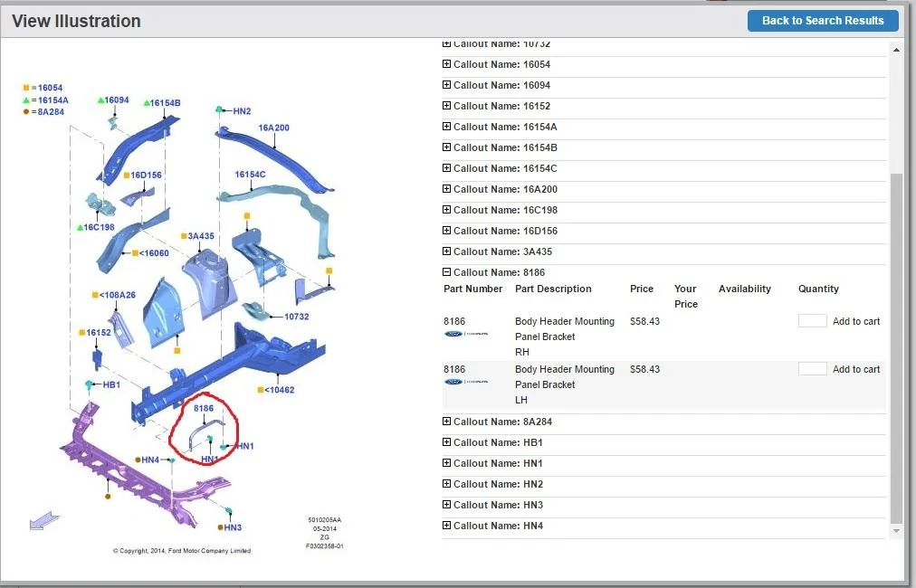Image resolution: width=916 pixels, height=588 pixels.
Task: Add RH Body Header bracket to cart
Action: pos(856,321)
